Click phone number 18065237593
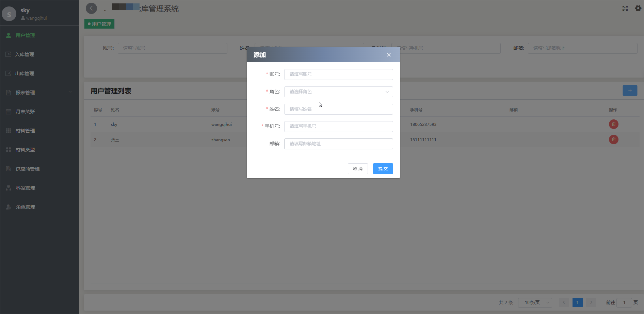 click(423, 125)
